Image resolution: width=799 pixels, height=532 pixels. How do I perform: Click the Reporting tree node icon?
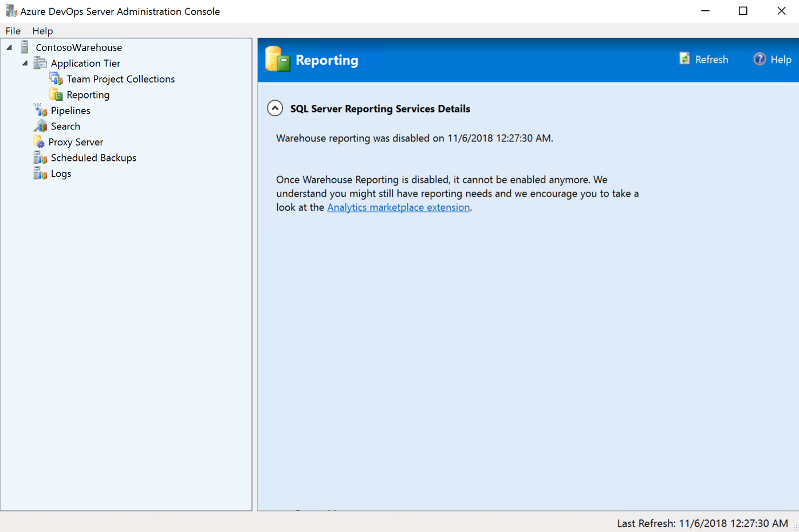[56, 95]
